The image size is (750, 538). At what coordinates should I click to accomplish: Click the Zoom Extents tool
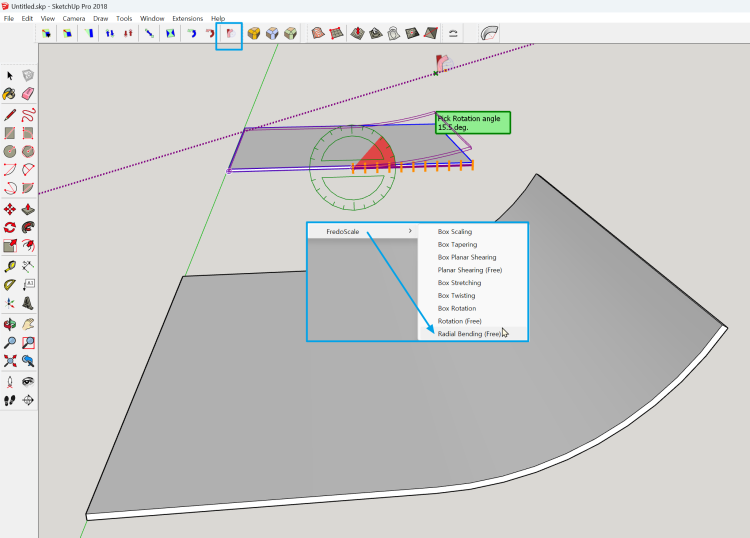(10, 361)
